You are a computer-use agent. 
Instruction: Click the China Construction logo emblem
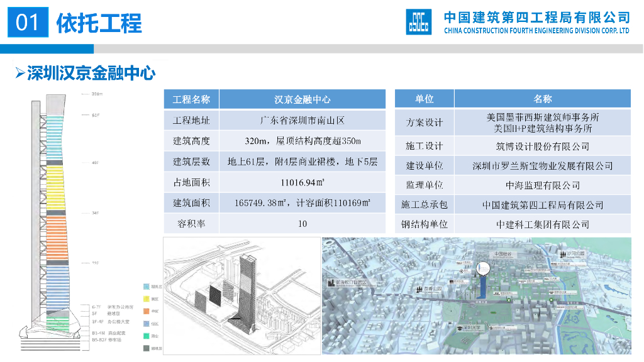[x=419, y=23]
